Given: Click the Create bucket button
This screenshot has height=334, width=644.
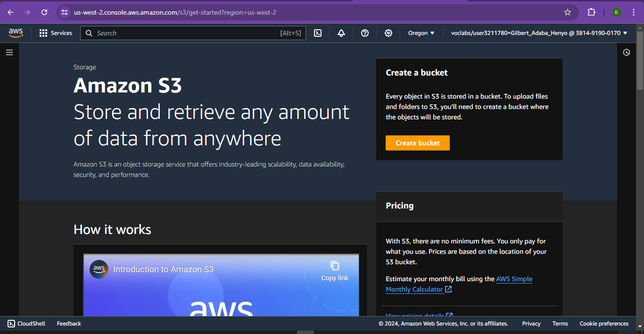Looking at the screenshot, I should (418, 143).
